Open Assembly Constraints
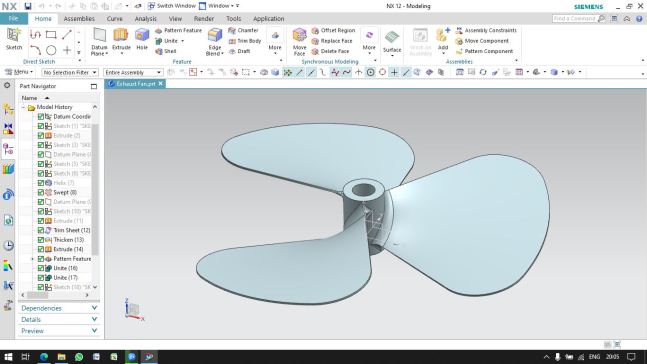The height and width of the screenshot is (364, 647). click(486, 31)
